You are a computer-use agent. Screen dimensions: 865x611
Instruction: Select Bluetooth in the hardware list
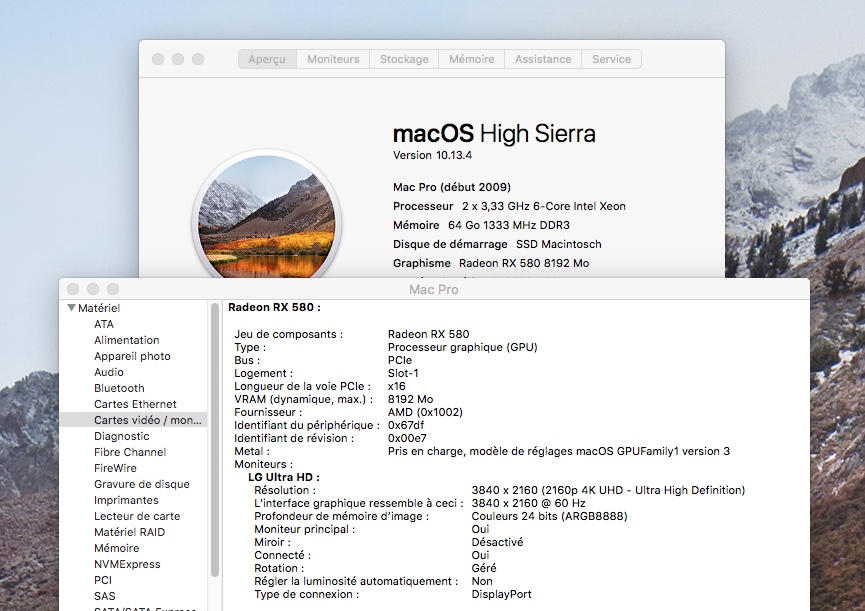tap(119, 388)
